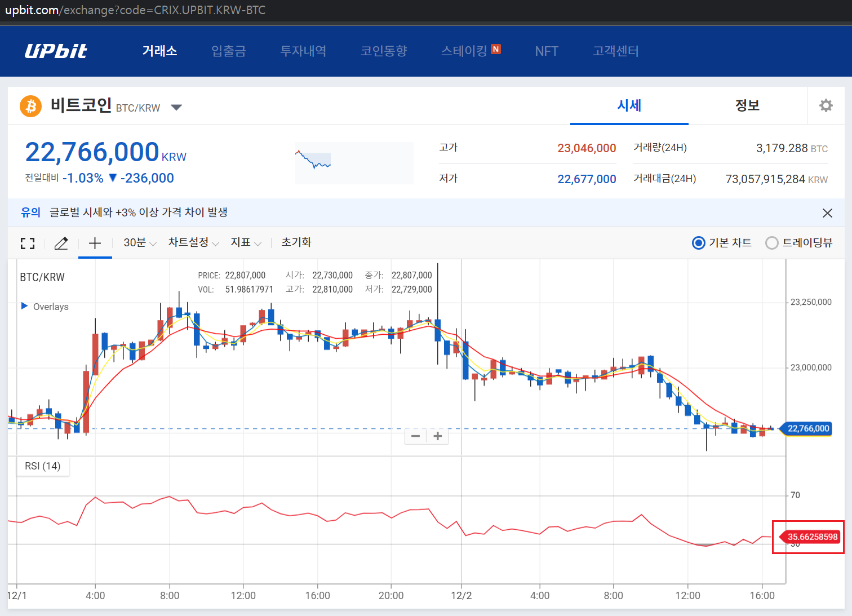Click the 23,250,000 price axis label
852x616 pixels.
pos(811,302)
